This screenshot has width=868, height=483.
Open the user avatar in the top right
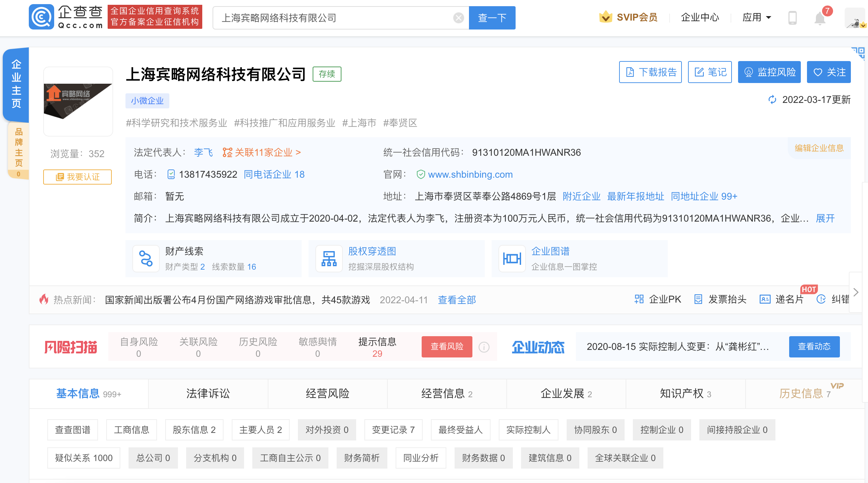pyautogui.click(x=856, y=18)
